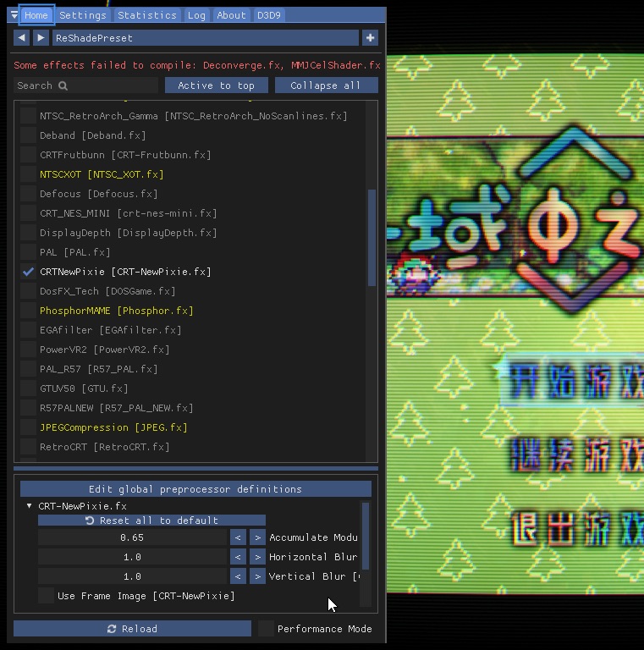Screen dimensions: 644x650
Task: Toggle Use Frame Image checkbox
Action: [46, 596]
